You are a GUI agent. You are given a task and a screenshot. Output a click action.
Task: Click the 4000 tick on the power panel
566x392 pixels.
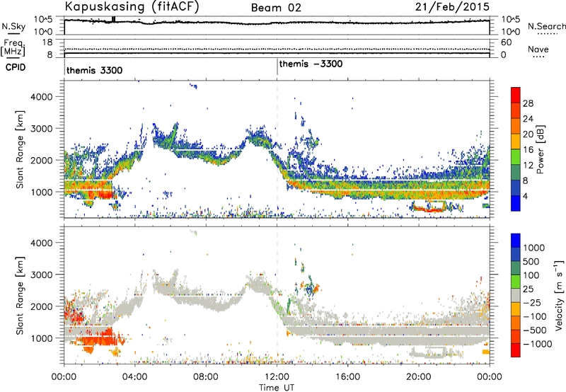click(42, 97)
